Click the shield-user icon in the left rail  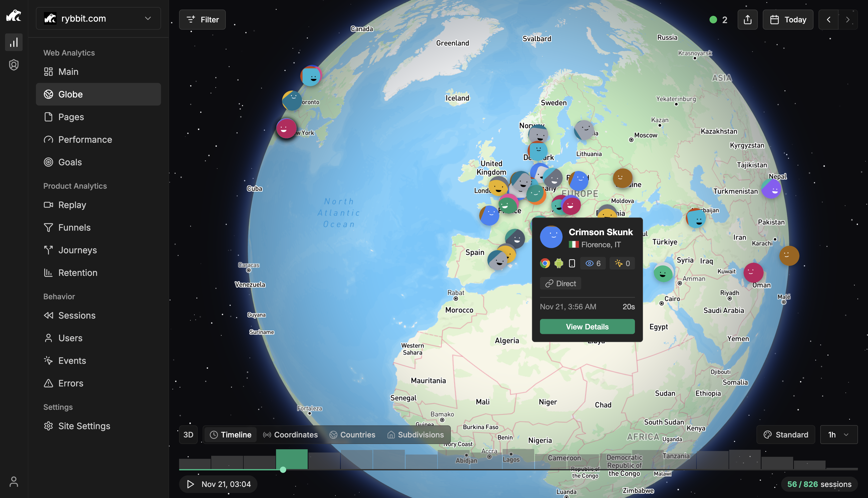(x=14, y=65)
